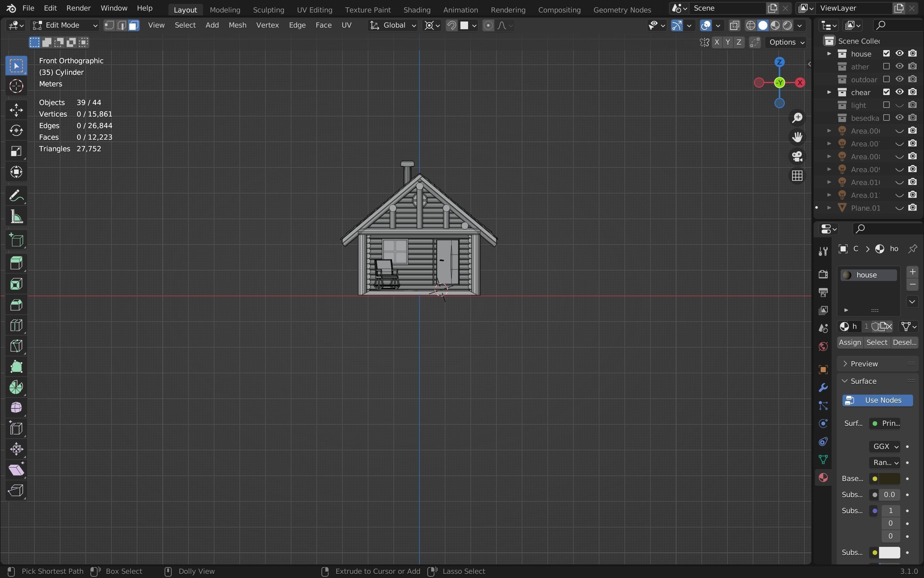Select the Loop Cut tool
The height and width of the screenshot is (578, 924).
(16, 325)
